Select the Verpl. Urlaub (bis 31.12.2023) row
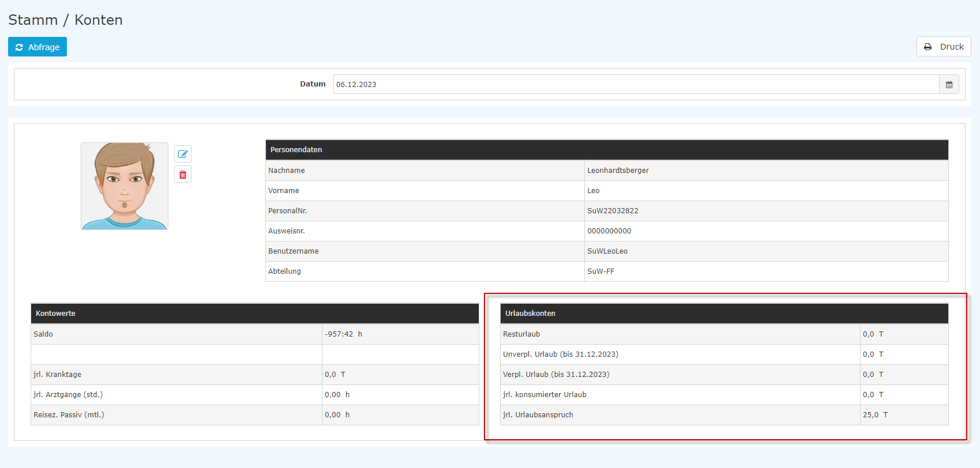Screen dimensions: 980x468 pyautogui.click(x=724, y=375)
